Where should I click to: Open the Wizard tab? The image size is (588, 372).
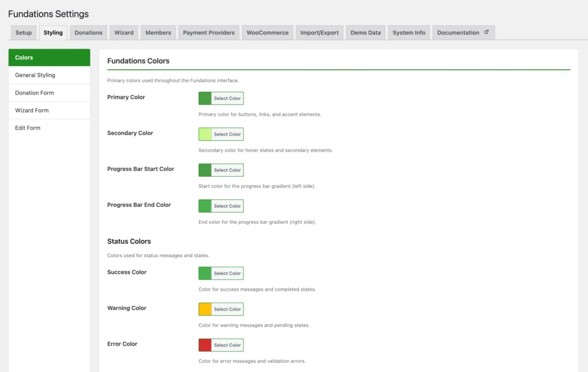[124, 33]
